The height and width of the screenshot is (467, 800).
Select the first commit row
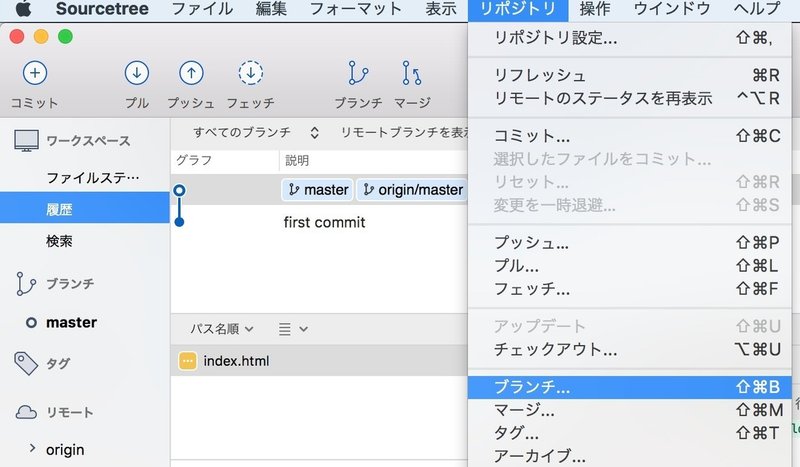[x=319, y=222]
